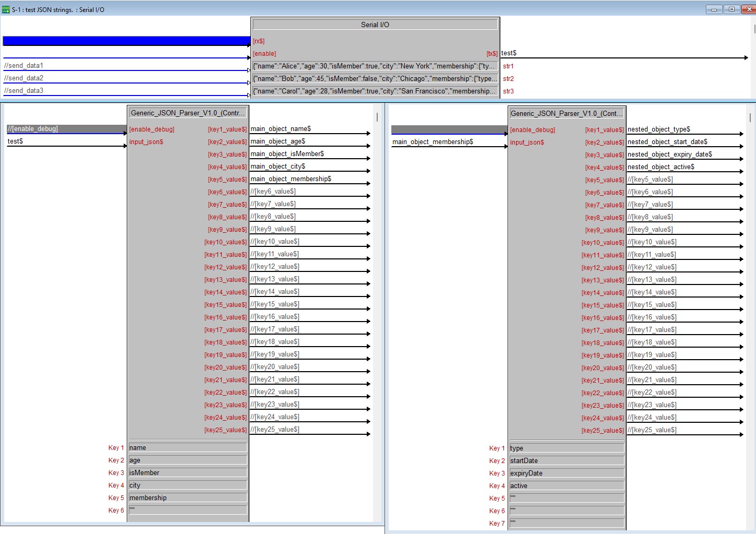Select main_object_city$ output signal
This screenshot has width=756, height=534.
pos(278,167)
